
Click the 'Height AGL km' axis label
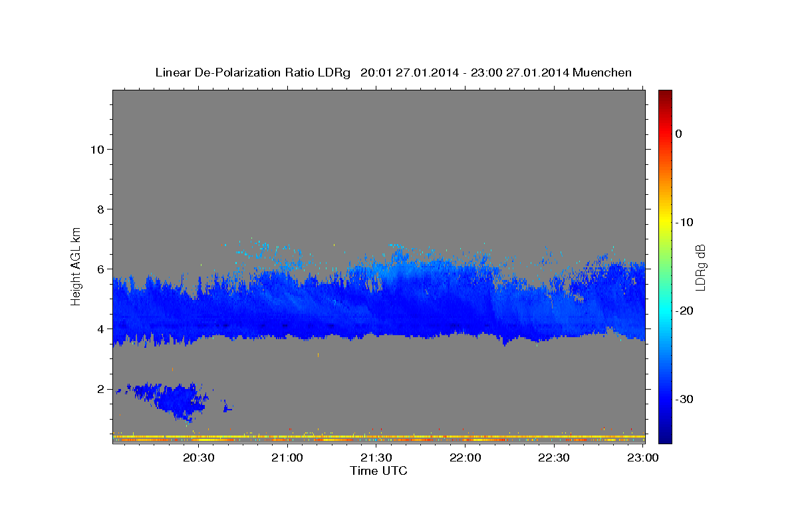(x=76, y=267)
